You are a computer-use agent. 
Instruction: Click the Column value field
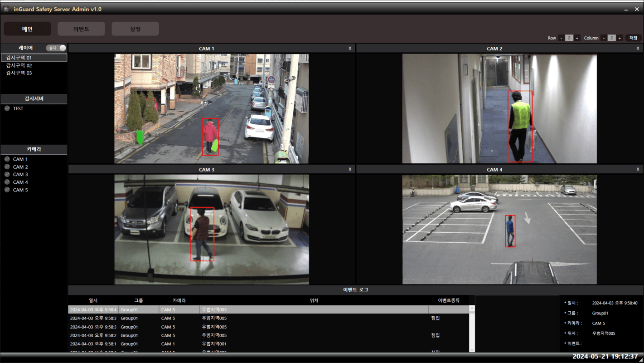point(612,38)
